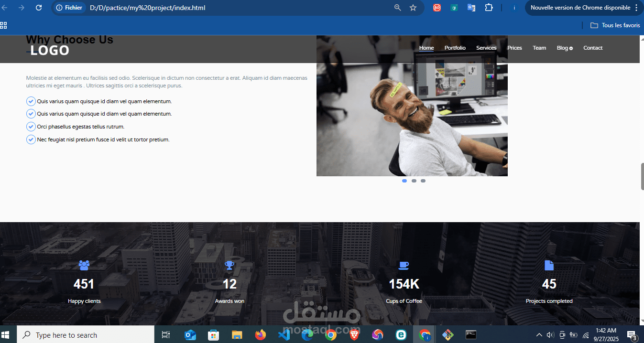Open File Explorer from the taskbar
The image size is (644, 343).
237,335
